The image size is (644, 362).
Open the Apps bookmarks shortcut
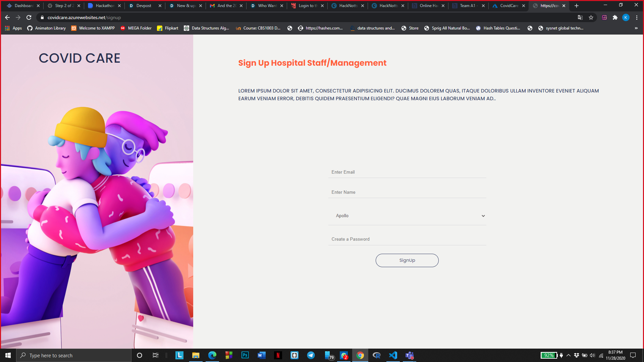click(13, 28)
